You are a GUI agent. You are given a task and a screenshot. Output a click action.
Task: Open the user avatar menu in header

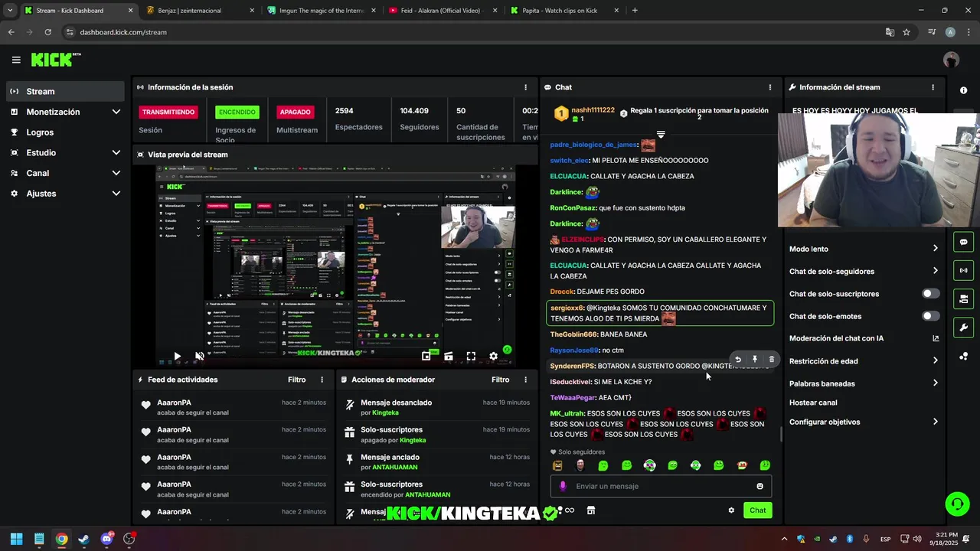pyautogui.click(x=951, y=60)
